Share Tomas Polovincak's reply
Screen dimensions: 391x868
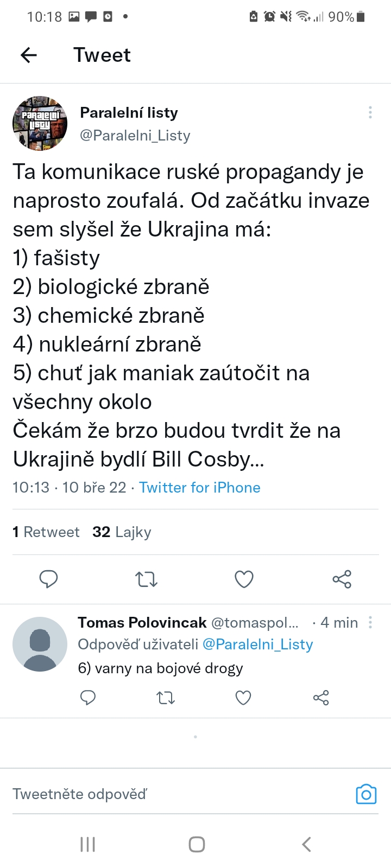click(x=321, y=698)
